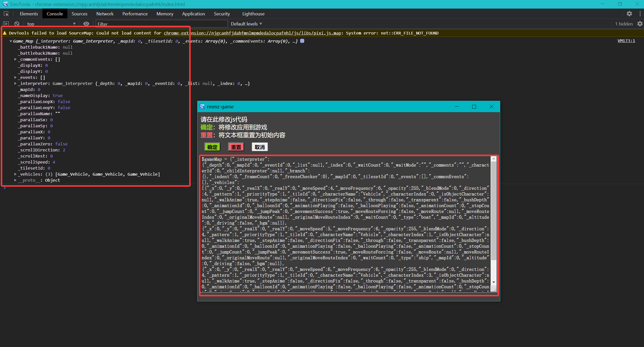Viewport: 644px width, 347px height.
Task: Open the top context selector dropdown
Action: point(51,24)
